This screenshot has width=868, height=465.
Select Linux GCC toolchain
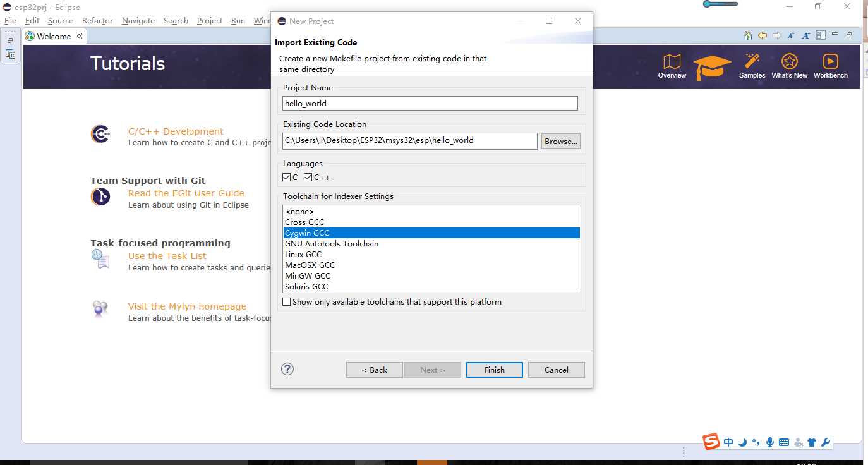431,255
